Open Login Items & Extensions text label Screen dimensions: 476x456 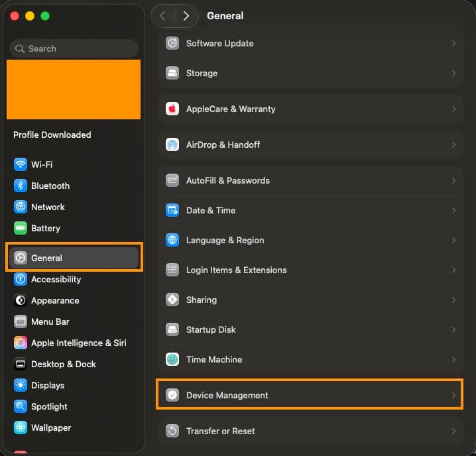(236, 270)
